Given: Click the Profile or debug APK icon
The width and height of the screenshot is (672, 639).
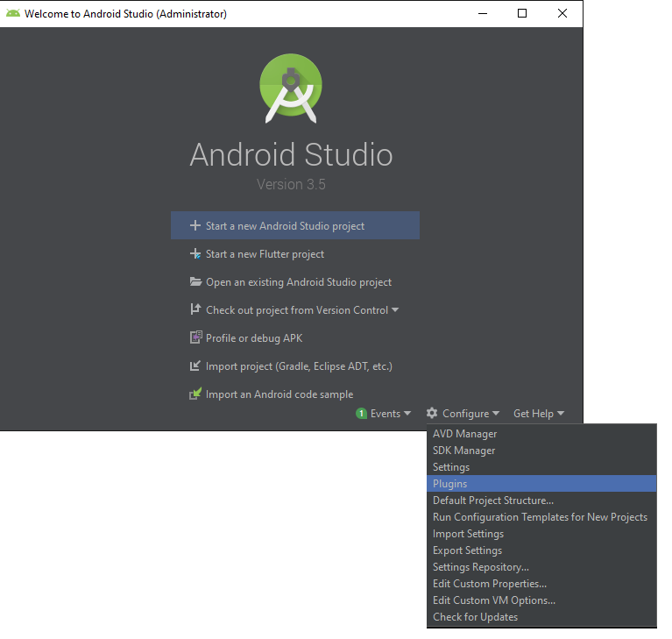Looking at the screenshot, I should tap(195, 338).
